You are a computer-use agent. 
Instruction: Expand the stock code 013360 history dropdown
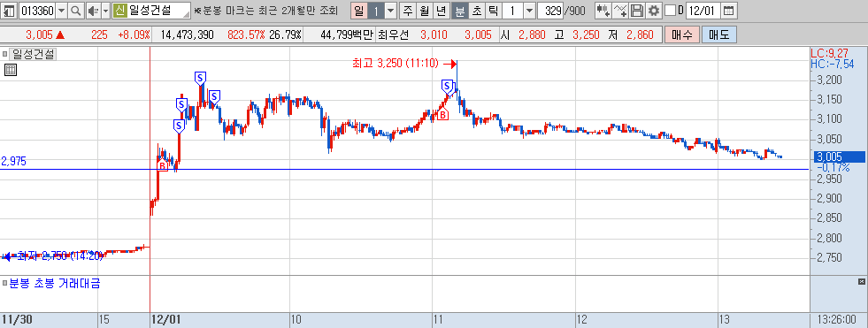tap(61, 10)
